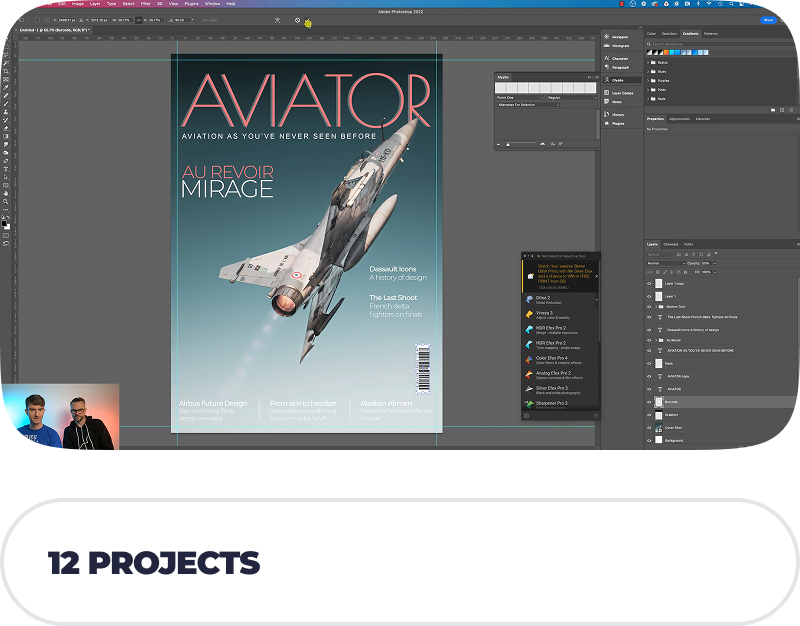Click the Share button
Viewport: 800px width, 626px height.
[x=768, y=20]
